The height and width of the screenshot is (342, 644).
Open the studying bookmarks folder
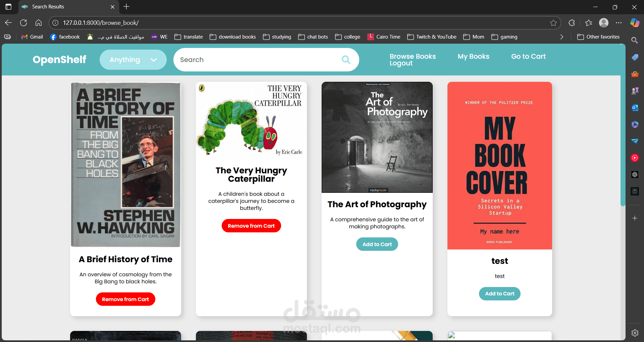(x=277, y=37)
